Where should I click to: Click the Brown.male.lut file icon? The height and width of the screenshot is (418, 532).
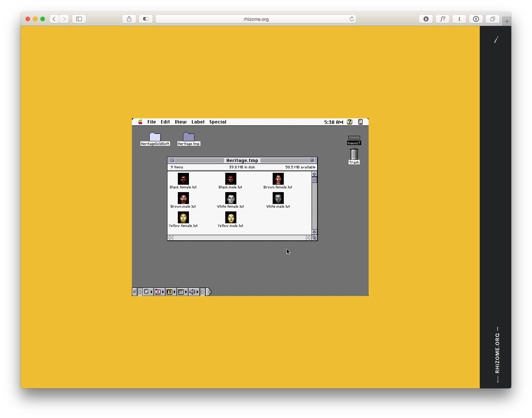click(x=183, y=198)
